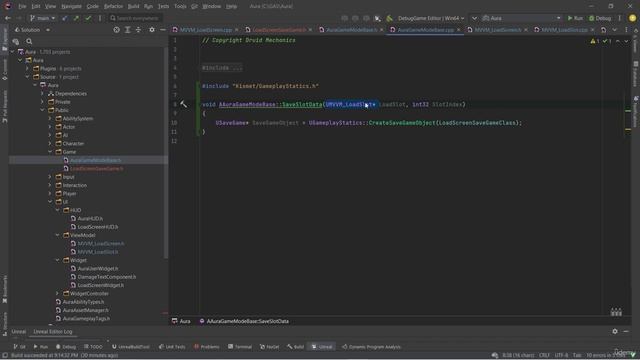Click the Expand All icon in Solution panel
The width and height of the screenshot is (640, 360).
click(x=128, y=30)
